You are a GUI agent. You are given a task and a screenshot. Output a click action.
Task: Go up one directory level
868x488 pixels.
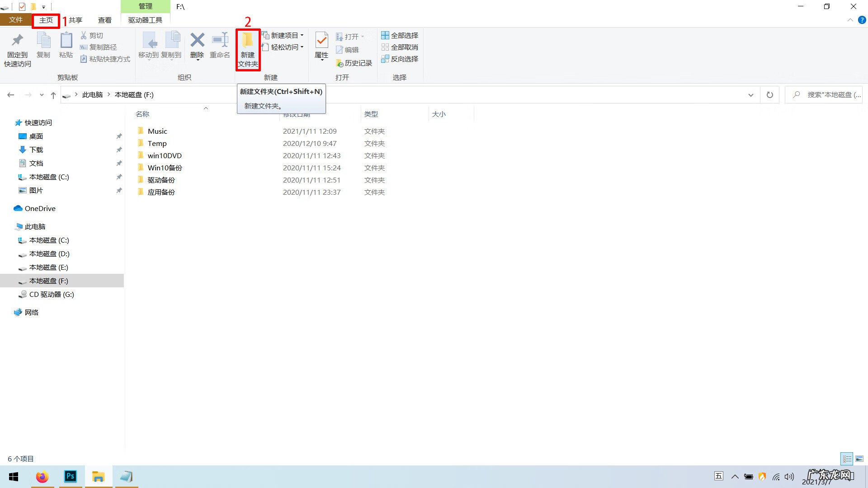[53, 95]
